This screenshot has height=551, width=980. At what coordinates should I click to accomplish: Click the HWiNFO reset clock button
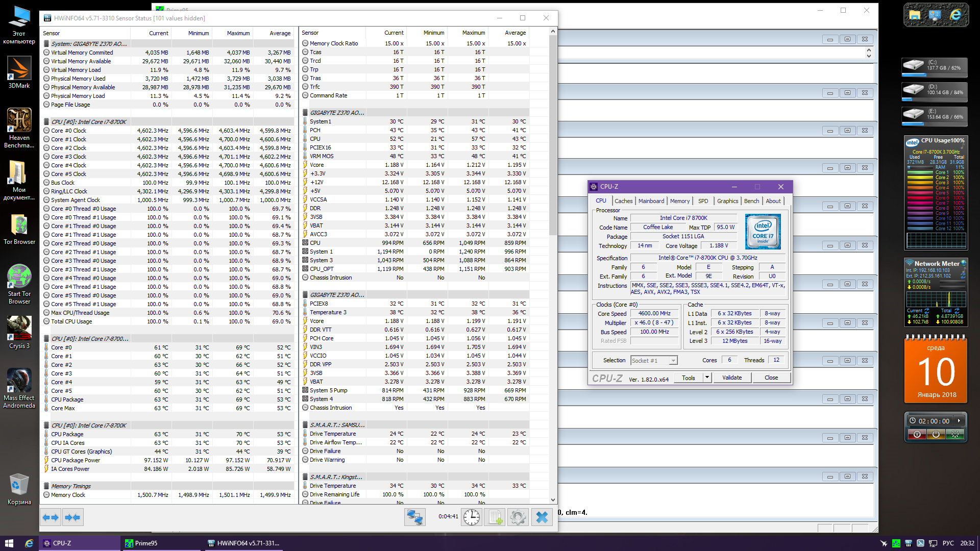pos(471,517)
